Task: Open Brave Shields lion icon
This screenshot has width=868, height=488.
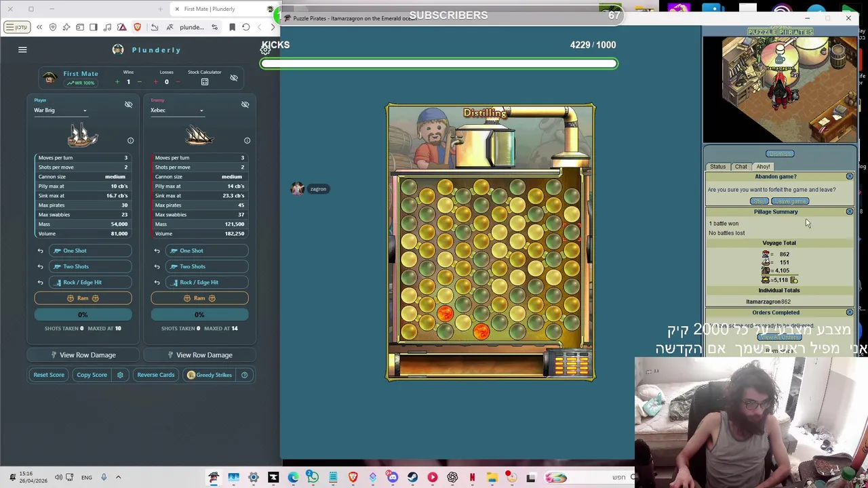Action: 138,27
